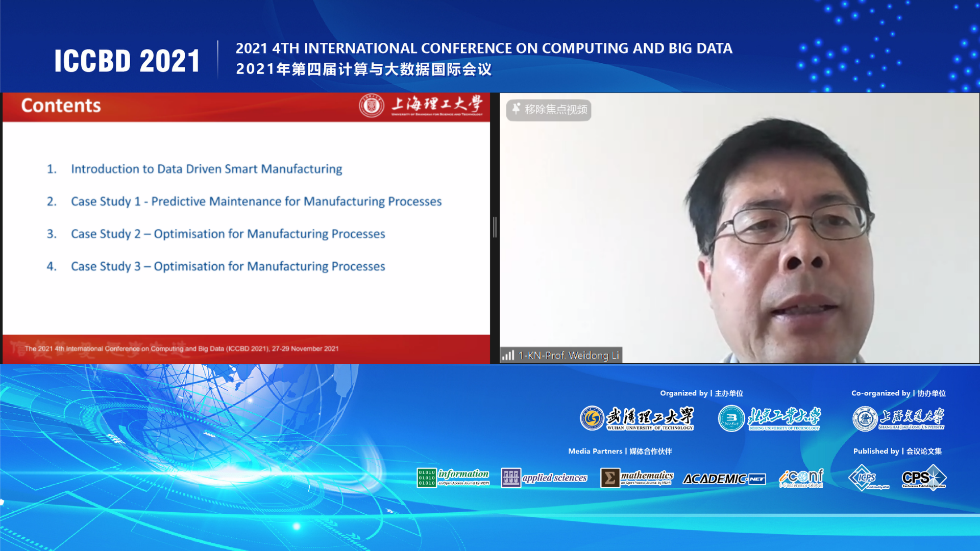Click the CPS Conference Publishing Services logo
Viewport: 980px width, 551px height.
tap(924, 478)
